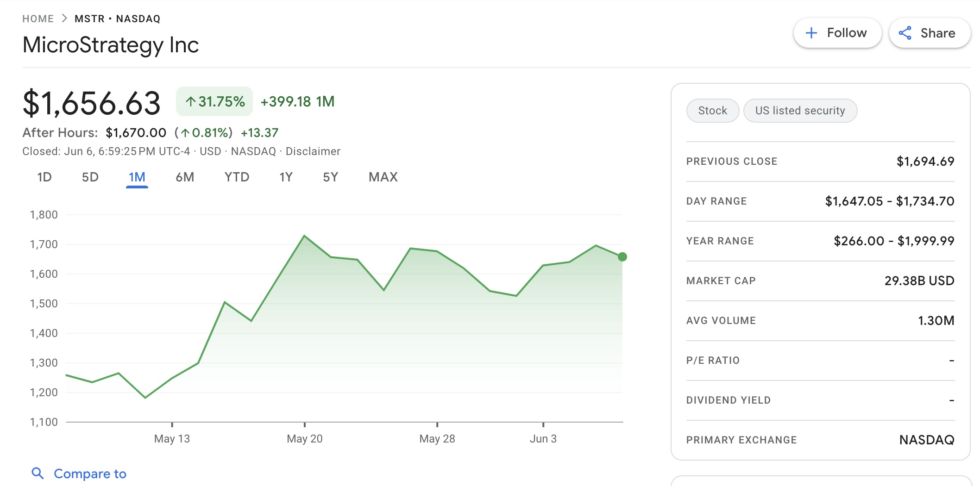This screenshot has width=980, height=486.
Task: Click the 1.30M average volume value
Action: [x=936, y=321]
